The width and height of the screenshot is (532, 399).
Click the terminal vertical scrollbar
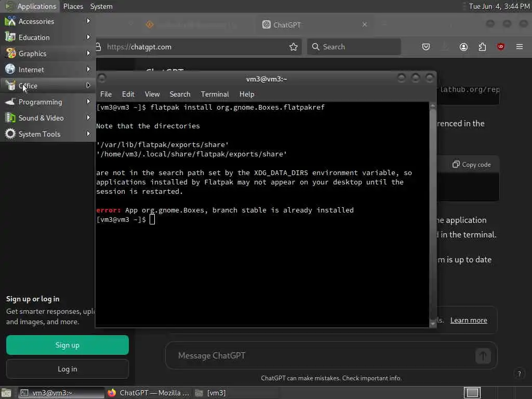[433, 215]
